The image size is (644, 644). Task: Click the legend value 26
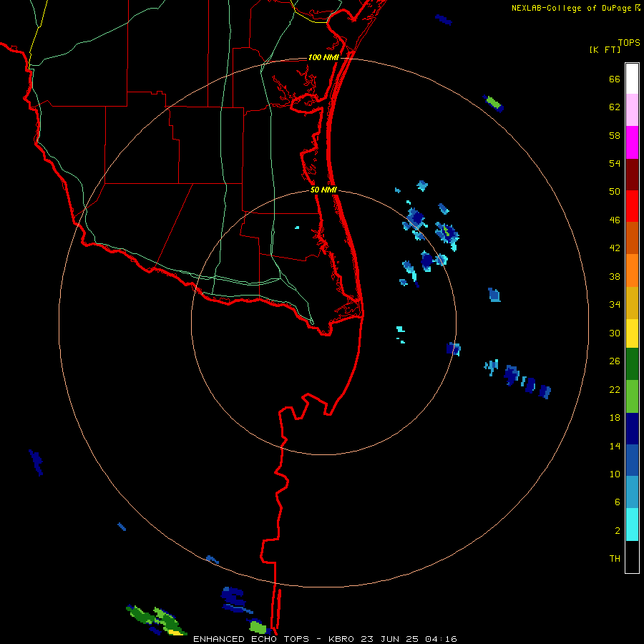click(615, 361)
